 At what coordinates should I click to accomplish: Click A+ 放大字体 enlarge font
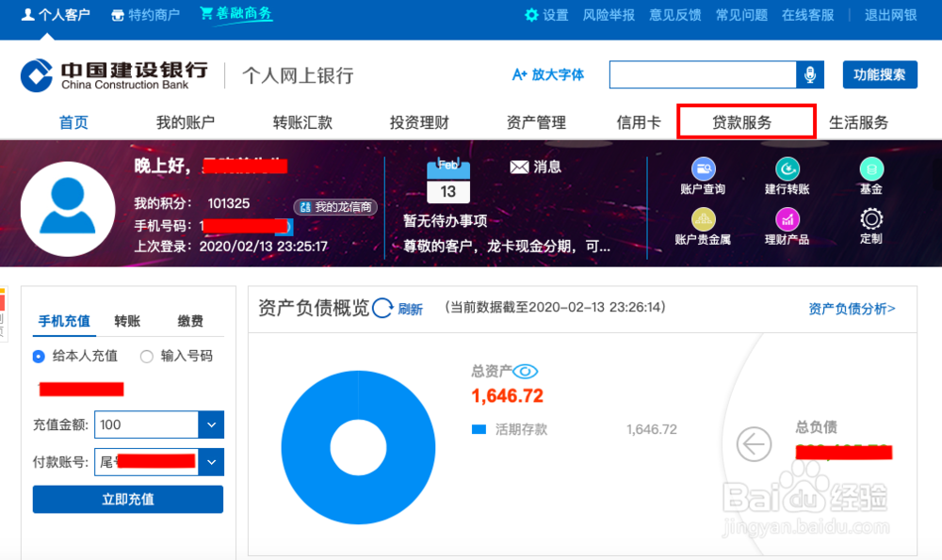coord(548,74)
